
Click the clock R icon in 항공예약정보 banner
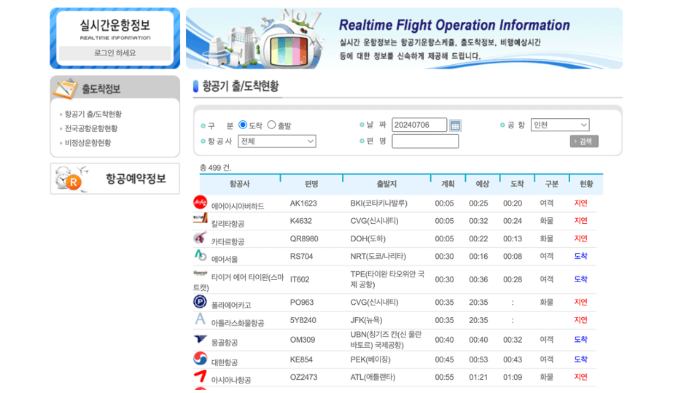click(71, 179)
